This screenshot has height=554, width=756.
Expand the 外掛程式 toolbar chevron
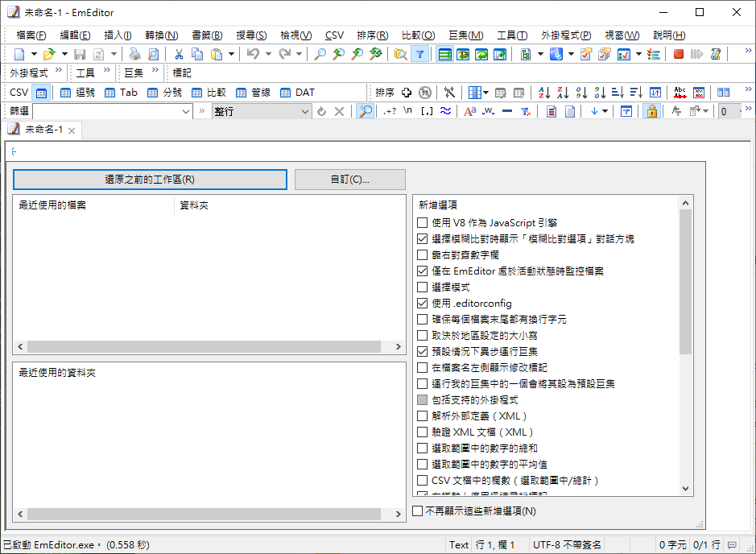[58, 70]
